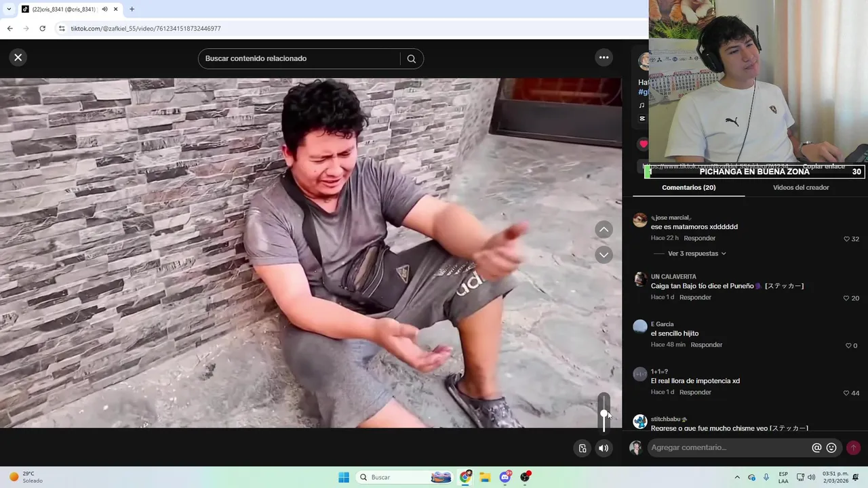Image resolution: width=868 pixels, height=488 pixels.
Task: Click the username 'jose marcial'
Action: pos(671,218)
